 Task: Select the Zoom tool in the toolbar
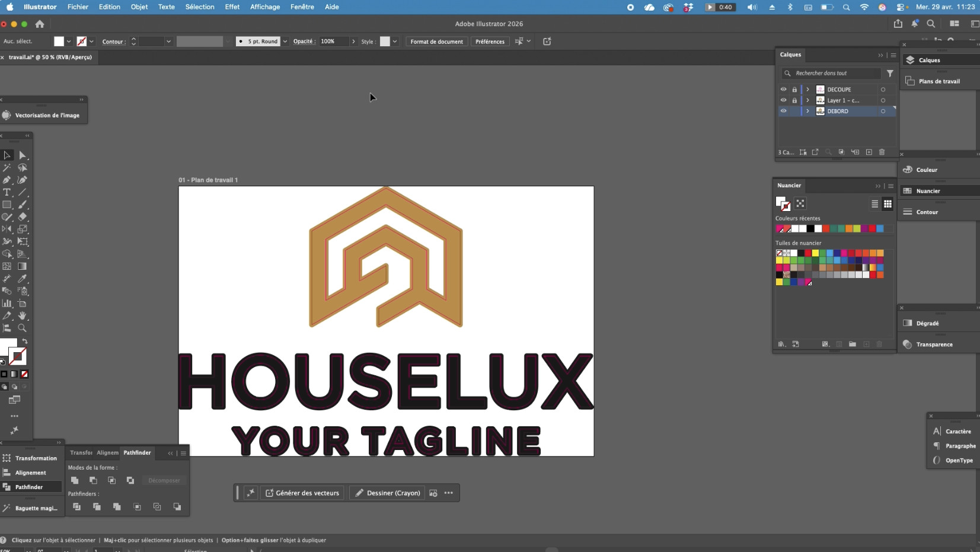coord(23,328)
